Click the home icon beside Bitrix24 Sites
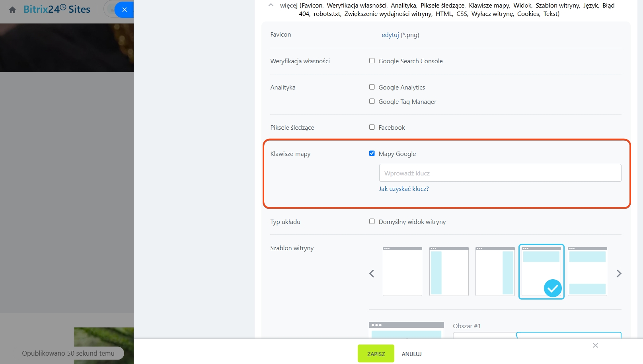Screen dimensions: 643x364 12,10
